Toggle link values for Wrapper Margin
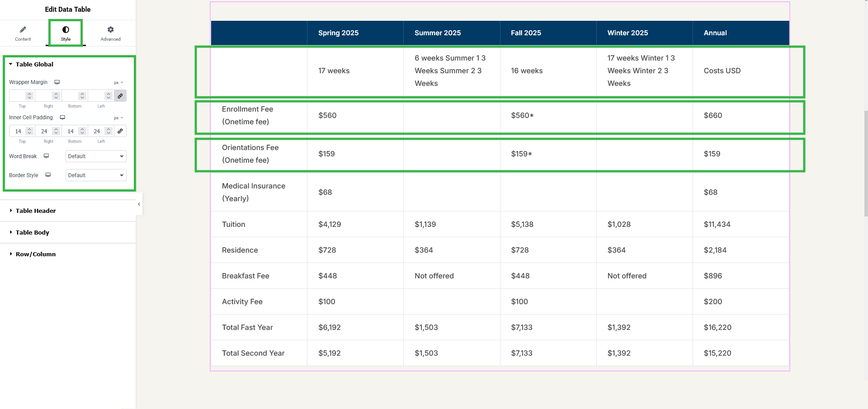868x409 pixels. coord(120,96)
